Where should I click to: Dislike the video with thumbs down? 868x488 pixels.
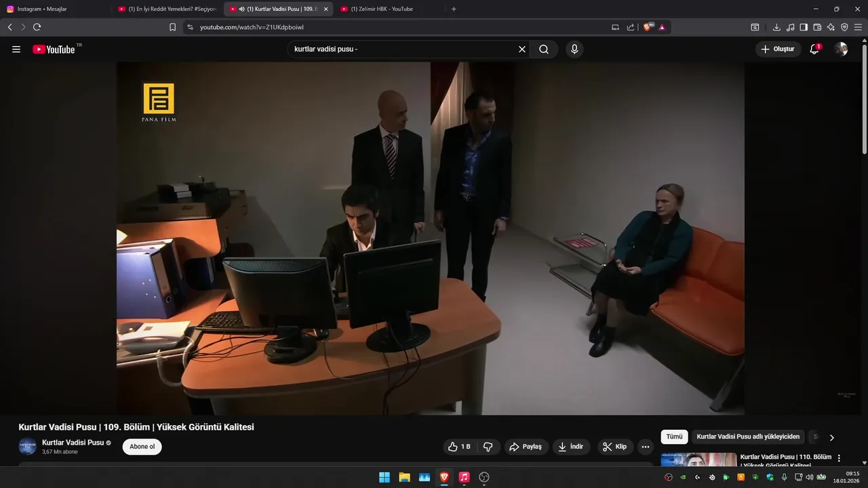tap(488, 447)
